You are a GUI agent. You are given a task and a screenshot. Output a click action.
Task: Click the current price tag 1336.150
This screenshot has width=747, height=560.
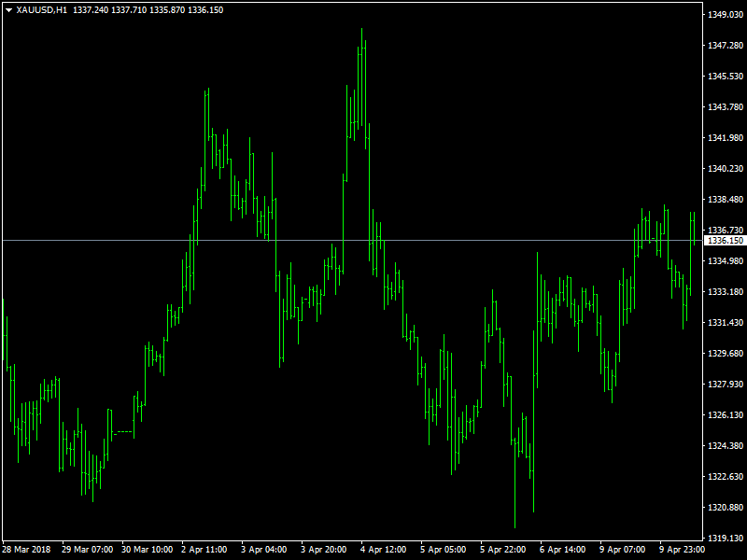726,241
